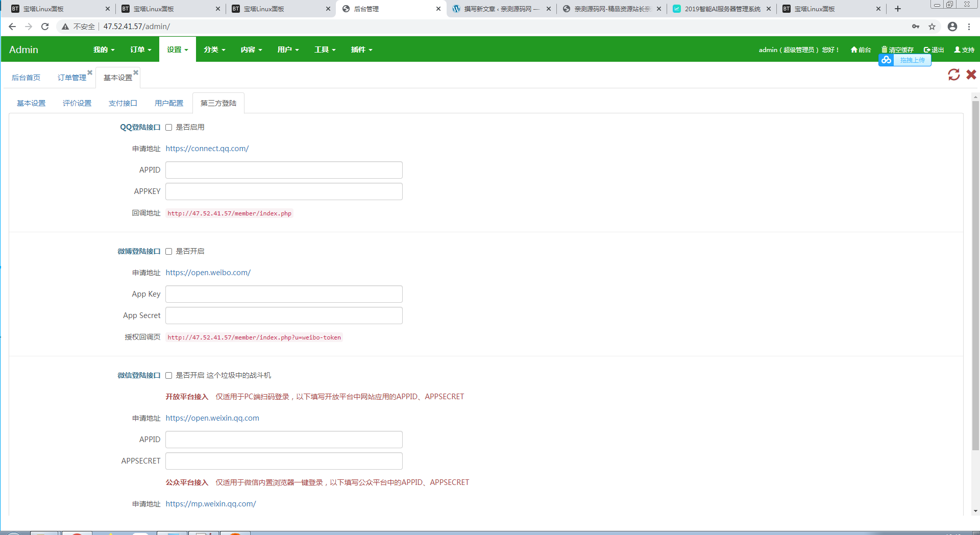Viewport: 980px width, 535px height.
Task: Click the QQ callback URL member/index.php
Action: [x=230, y=213]
